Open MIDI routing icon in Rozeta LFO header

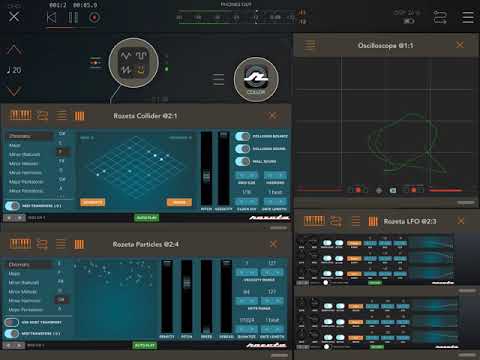click(x=336, y=221)
